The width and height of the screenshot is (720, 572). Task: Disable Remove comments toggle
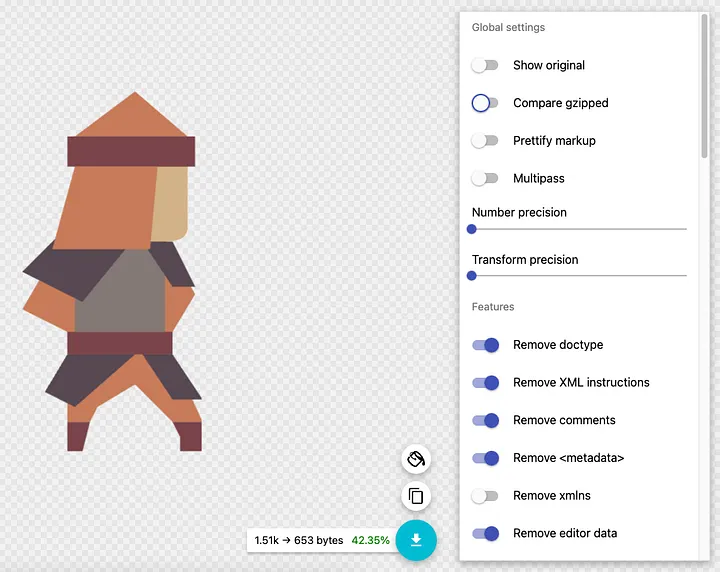coord(485,420)
